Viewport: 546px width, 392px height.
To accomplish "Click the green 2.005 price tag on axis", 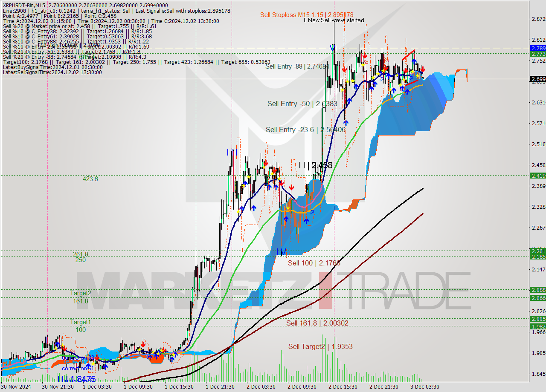I will pyautogui.click(x=537, y=319).
